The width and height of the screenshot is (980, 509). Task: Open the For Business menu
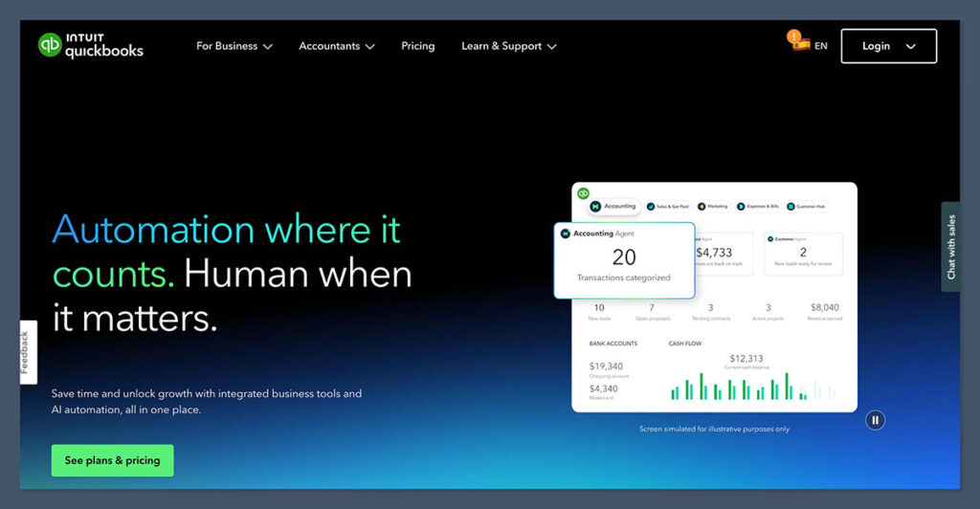[234, 46]
